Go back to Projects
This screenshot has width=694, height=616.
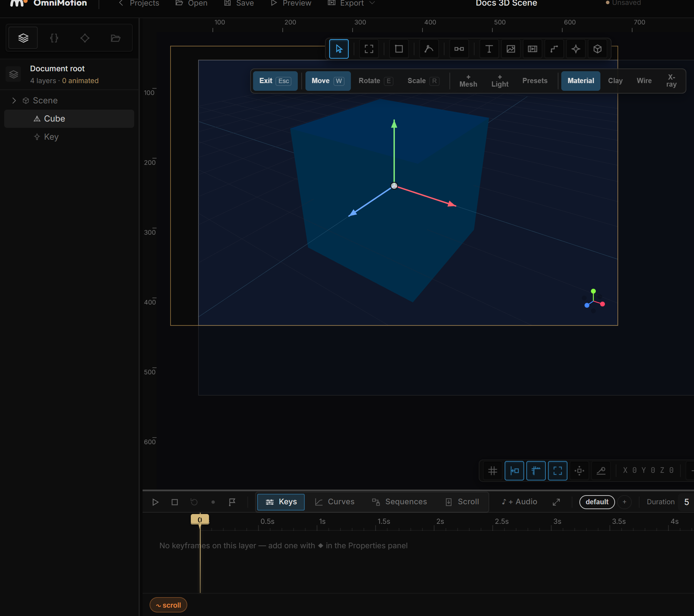[139, 3]
